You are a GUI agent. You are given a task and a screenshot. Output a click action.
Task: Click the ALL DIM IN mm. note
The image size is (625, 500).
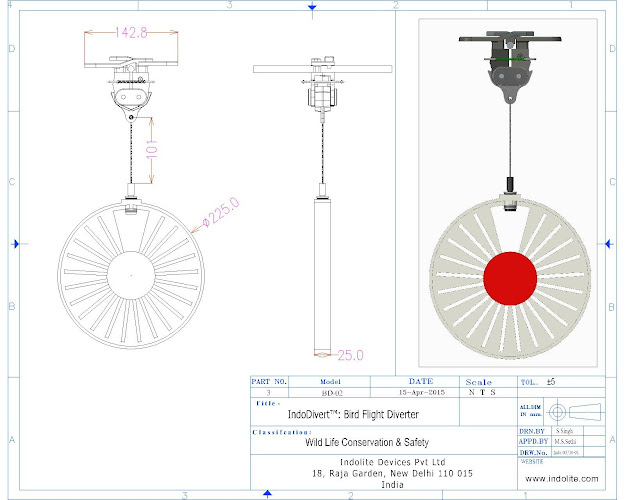(531, 411)
